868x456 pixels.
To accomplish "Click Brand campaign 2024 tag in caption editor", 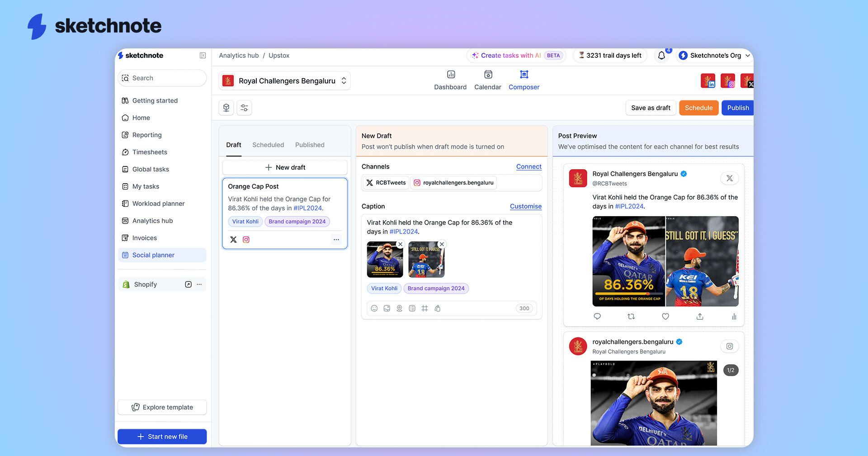I will click(x=436, y=288).
